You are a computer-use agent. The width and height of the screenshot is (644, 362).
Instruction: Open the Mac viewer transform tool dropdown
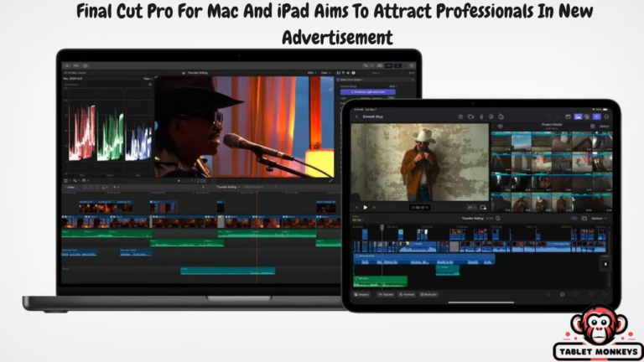pyautogui.click(x=67, y=181)
